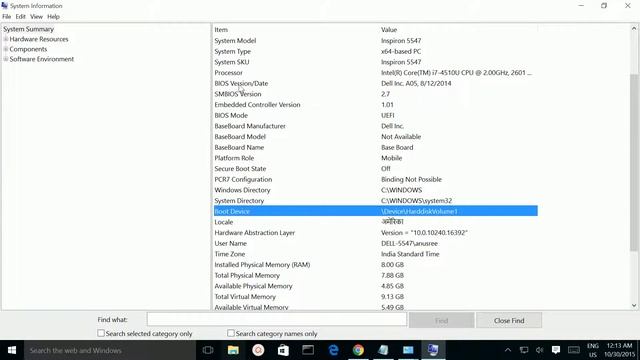The height and width of the screenshot is (360, 640).
Task: Select the Total Virtual Memory row
Action: 376,297
